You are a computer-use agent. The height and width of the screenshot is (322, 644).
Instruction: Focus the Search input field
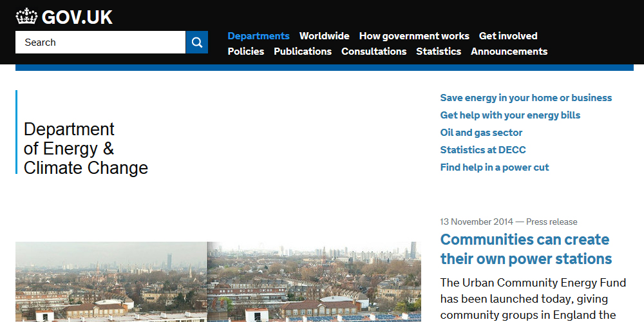click(x=100, y=43)
